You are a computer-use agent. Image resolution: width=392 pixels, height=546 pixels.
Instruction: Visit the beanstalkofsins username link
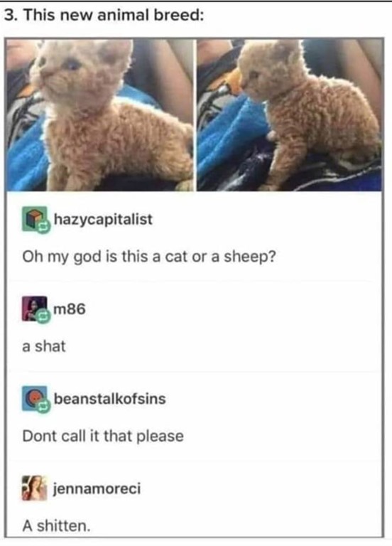coord(109,399)
